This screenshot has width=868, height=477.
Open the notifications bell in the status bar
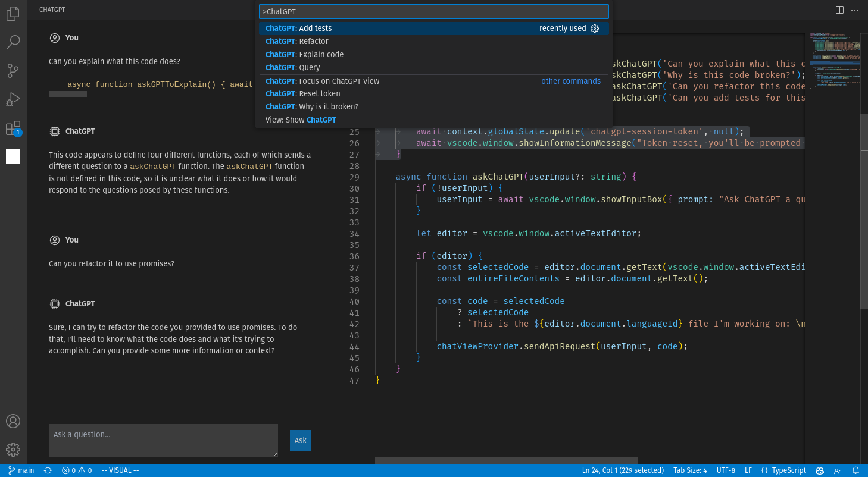coord(856,470)
